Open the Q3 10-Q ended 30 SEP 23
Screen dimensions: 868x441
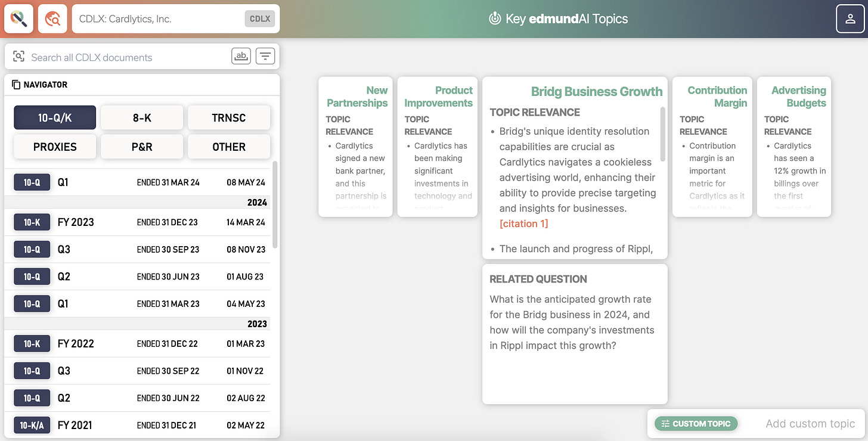point(138,249)
